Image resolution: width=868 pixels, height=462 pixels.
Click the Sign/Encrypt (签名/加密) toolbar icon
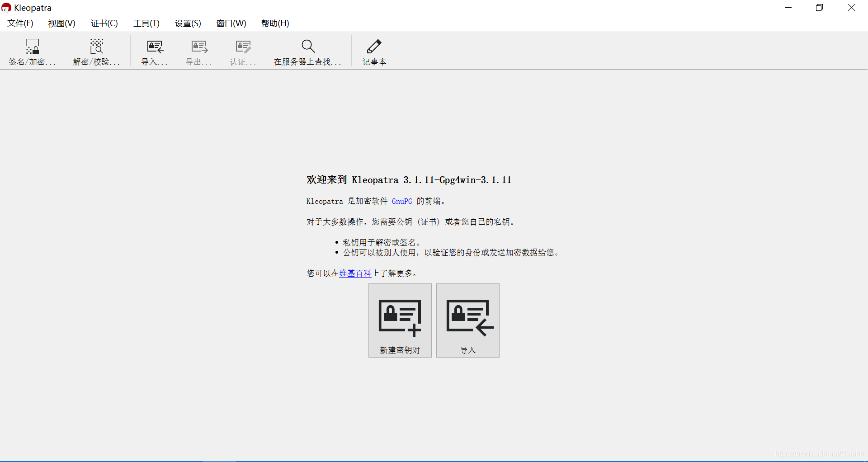pyautogui.click(x=32, y=47)
